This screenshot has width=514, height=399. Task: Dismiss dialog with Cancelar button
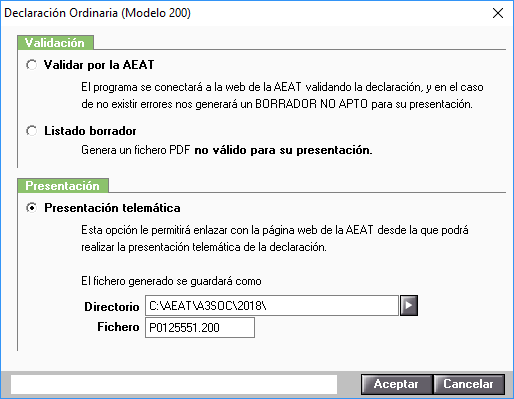[468, 384]
